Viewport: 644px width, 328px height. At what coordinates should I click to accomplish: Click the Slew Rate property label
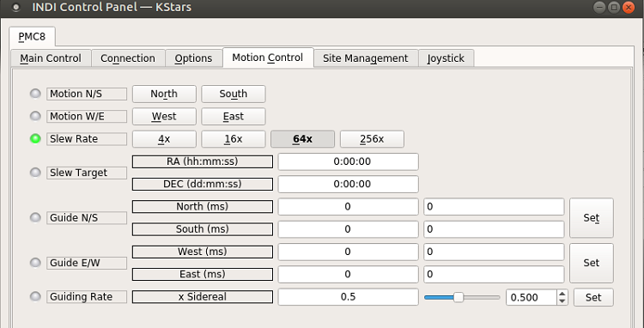tap(87, 139)
